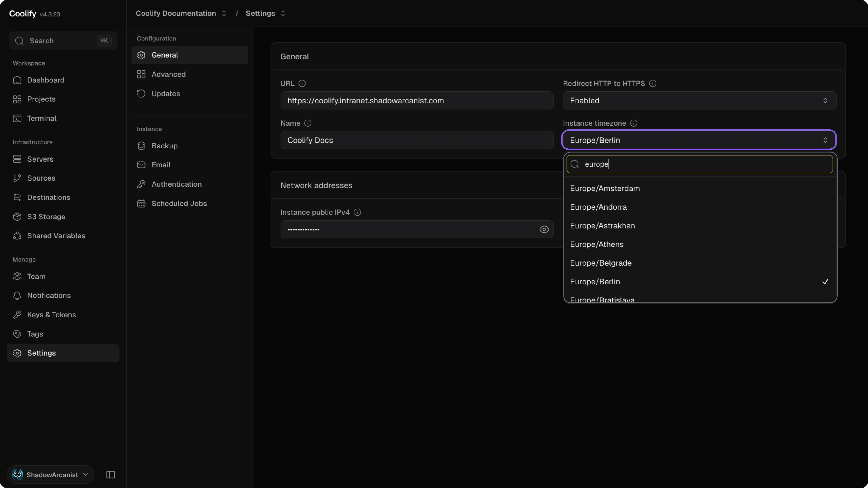The width and height of the screenshot is (868, 488).
Task: Click the Instance timezone info icon
Action: pyautogui.click(x=633, y=123)
